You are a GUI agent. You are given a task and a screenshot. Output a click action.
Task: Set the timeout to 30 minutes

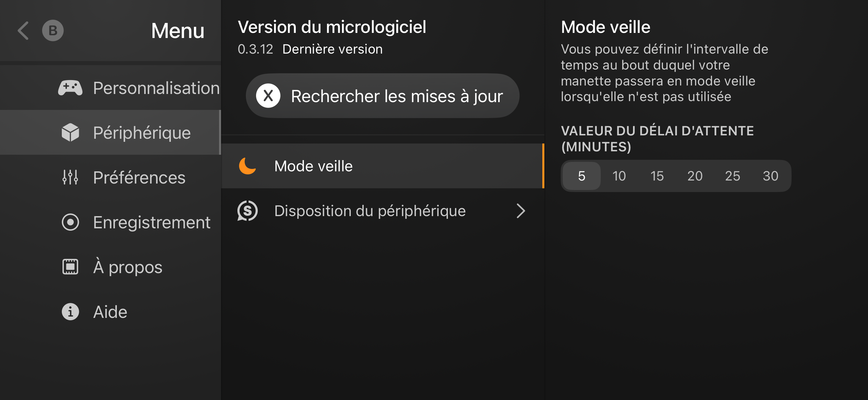click(x=770, y=176)
